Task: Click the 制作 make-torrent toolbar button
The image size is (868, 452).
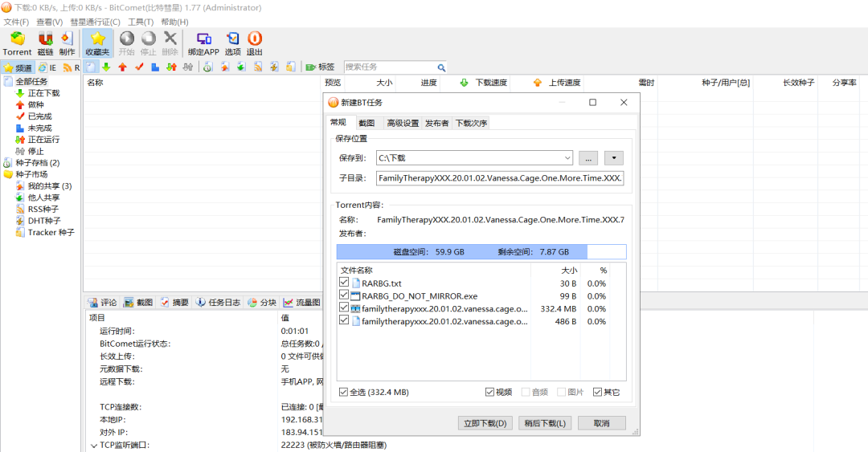Action: pyautogui.click(x=67, y=43)
